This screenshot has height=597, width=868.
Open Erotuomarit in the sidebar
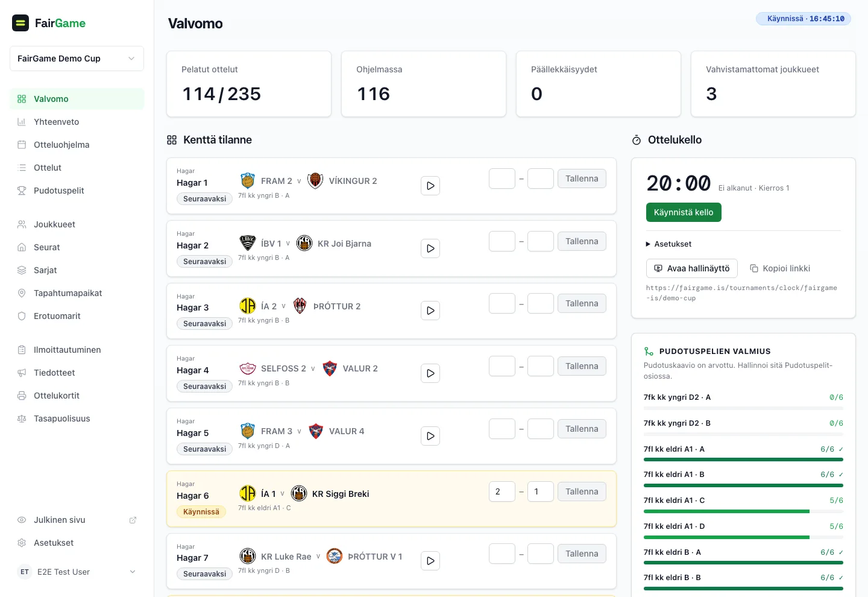point(77,316)
